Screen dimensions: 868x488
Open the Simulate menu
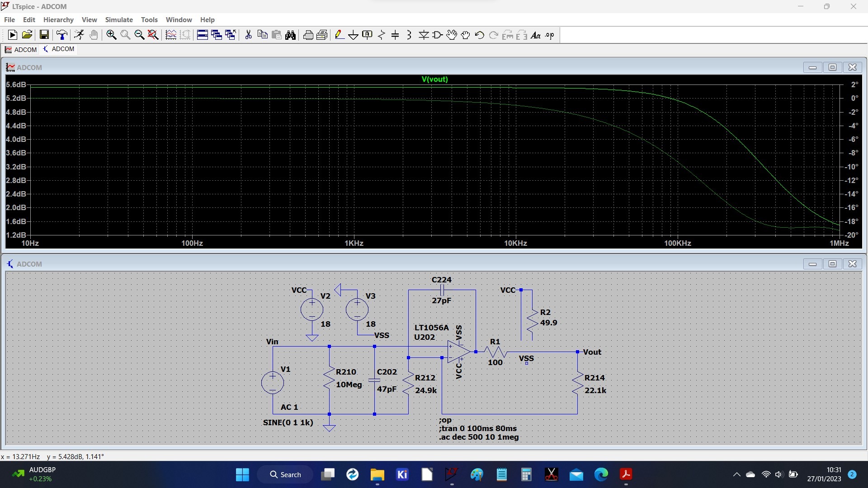119,19
